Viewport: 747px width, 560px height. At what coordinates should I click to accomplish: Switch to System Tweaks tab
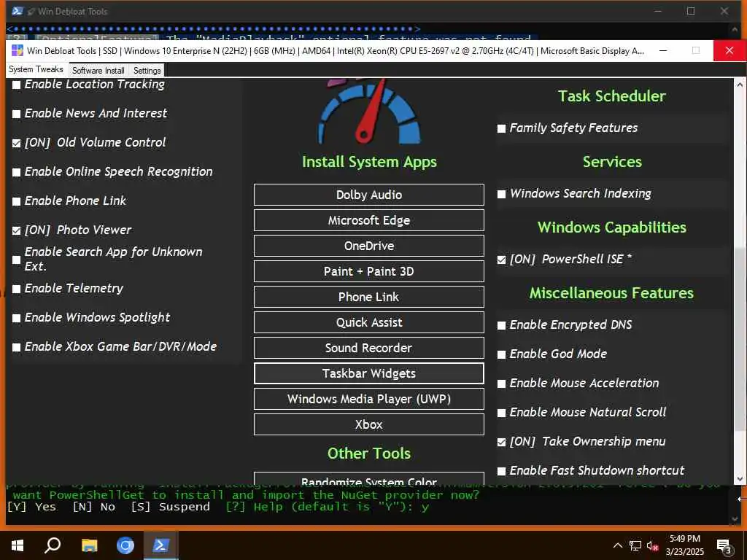point(36,69)
